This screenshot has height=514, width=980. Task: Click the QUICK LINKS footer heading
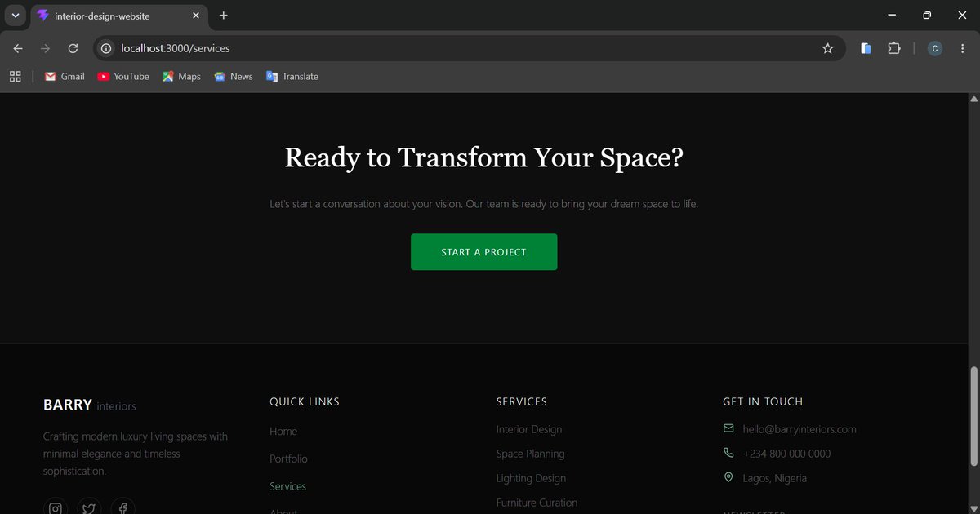point(305,401)
